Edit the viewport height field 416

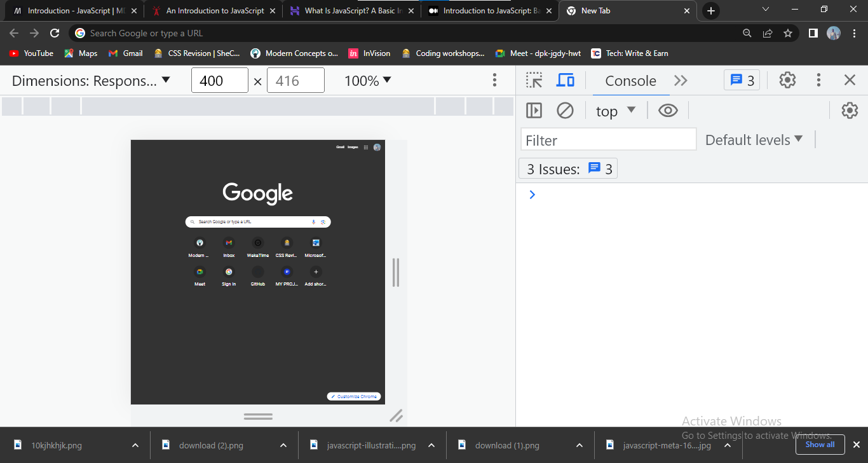click(x=295, y=81)
